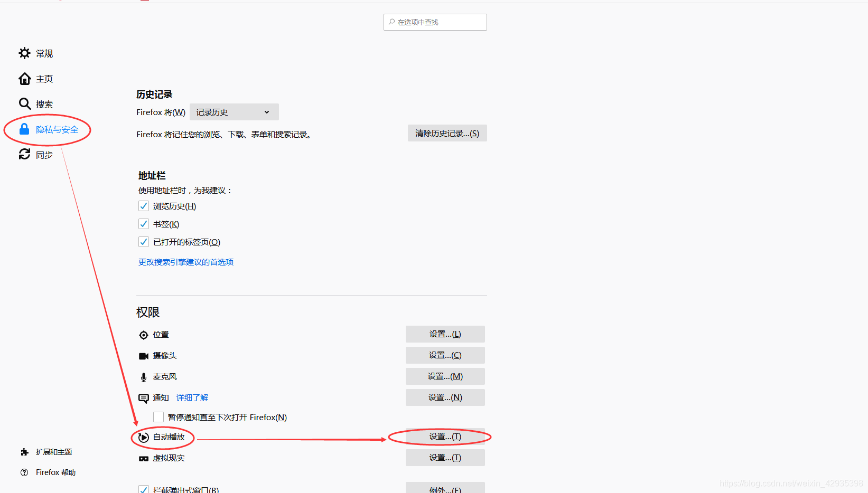Viewport: 868px width, 493px height.
Task: Follow the 详细了解 link beside 通知
Action: click(x=192, y=397)
